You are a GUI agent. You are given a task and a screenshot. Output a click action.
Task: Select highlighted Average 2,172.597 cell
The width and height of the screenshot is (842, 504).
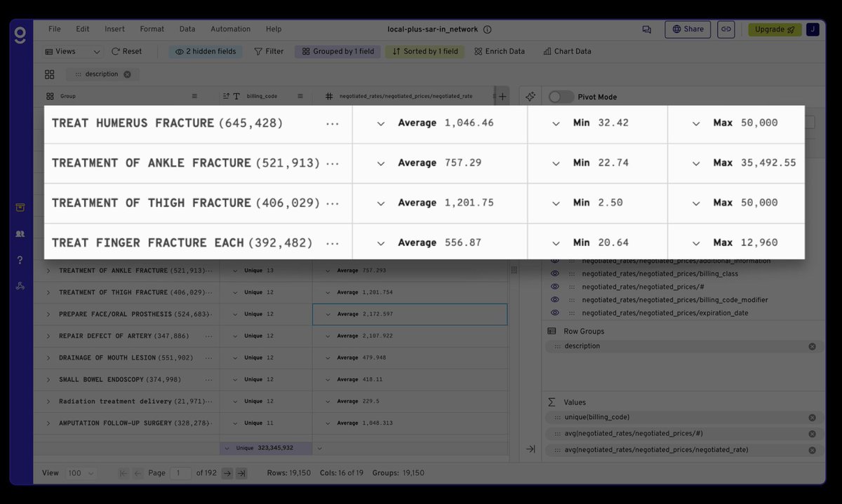[410, 314]
